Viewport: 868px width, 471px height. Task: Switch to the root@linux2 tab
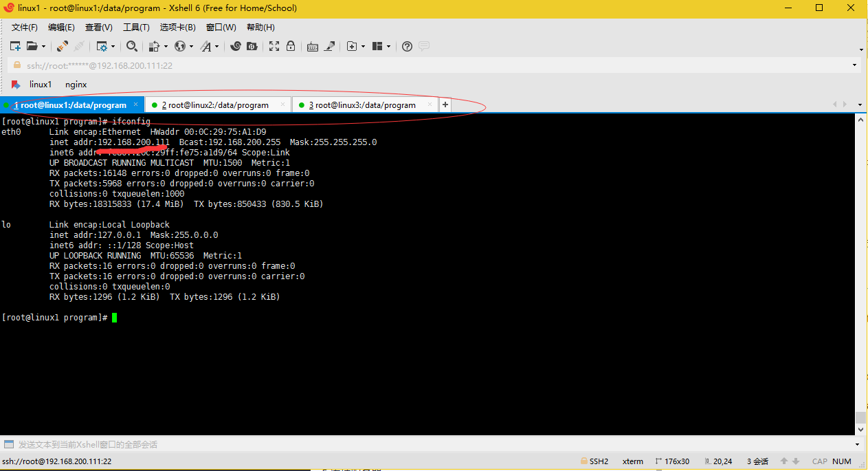218,105
